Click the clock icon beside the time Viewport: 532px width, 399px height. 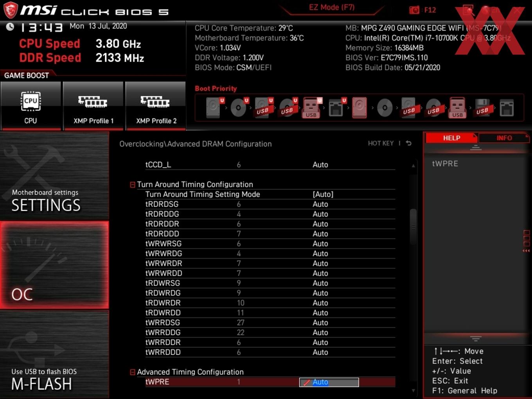point(10,27)
